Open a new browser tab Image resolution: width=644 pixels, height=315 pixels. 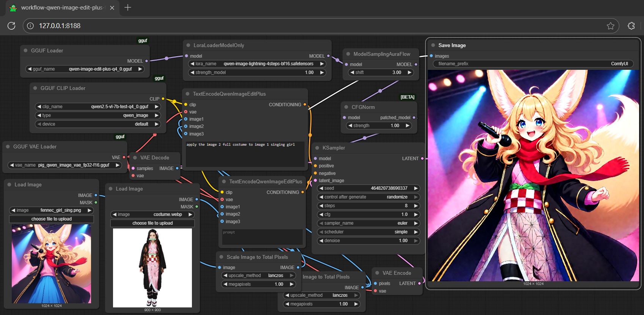click(128, 8)
